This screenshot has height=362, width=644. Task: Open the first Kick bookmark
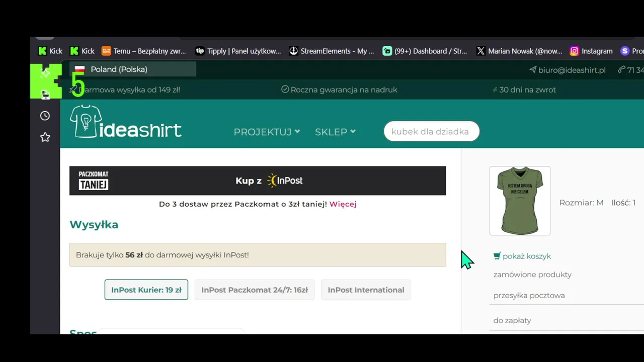pyautogui.click(x=50, y=51)
